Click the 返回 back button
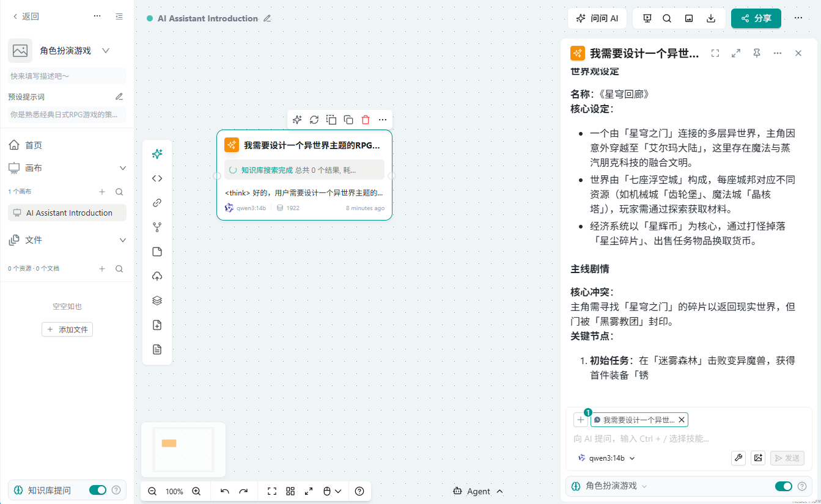Screen dimensions: 821x504 click(26, 16)
